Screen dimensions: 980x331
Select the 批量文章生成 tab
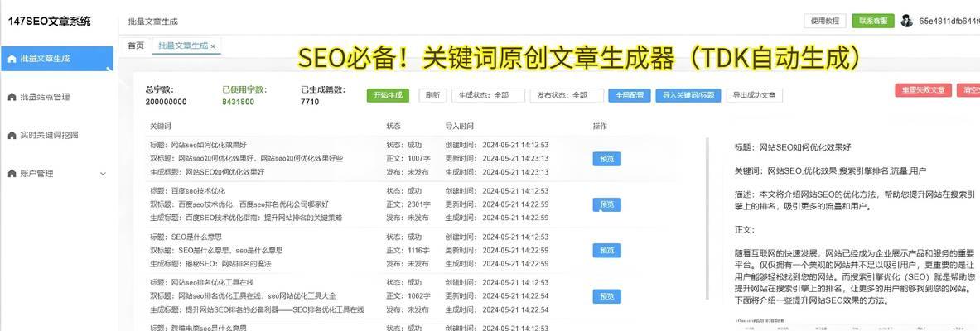pyautogui.click(x=182, y=46)
